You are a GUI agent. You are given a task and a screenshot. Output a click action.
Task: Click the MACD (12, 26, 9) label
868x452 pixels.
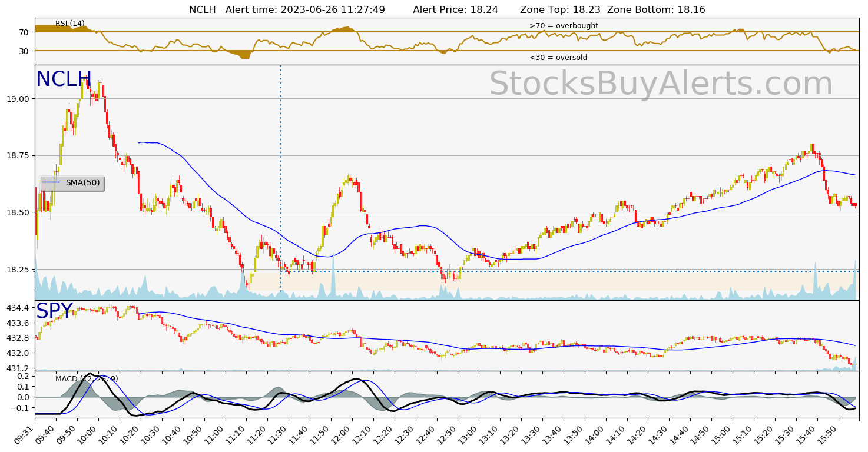click(x=87, y=379)
